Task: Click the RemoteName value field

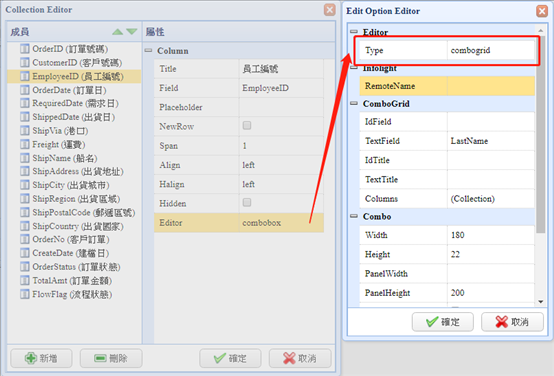Action: point(491,86)
